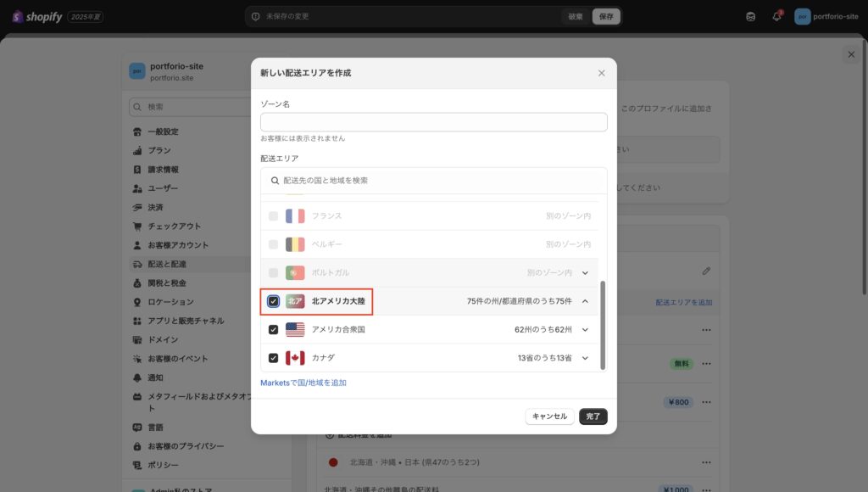Collapse the 北アメリカ大陸 region group
Image resolution: width=868 pixels, height=492 pixels.
(585, 301)
